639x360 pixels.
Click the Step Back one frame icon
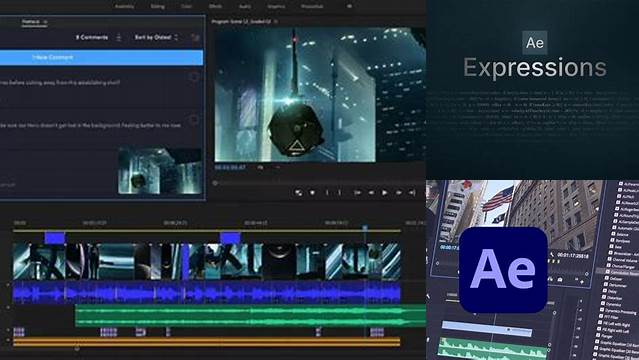(371, 192)
